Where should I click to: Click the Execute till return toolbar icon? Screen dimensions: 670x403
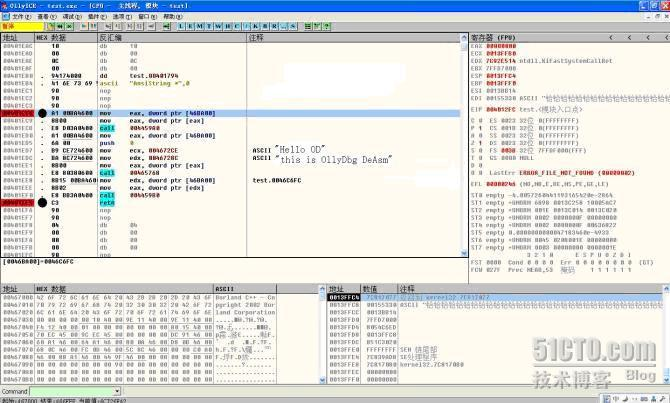pyautogui.click(x=151, y=26)
